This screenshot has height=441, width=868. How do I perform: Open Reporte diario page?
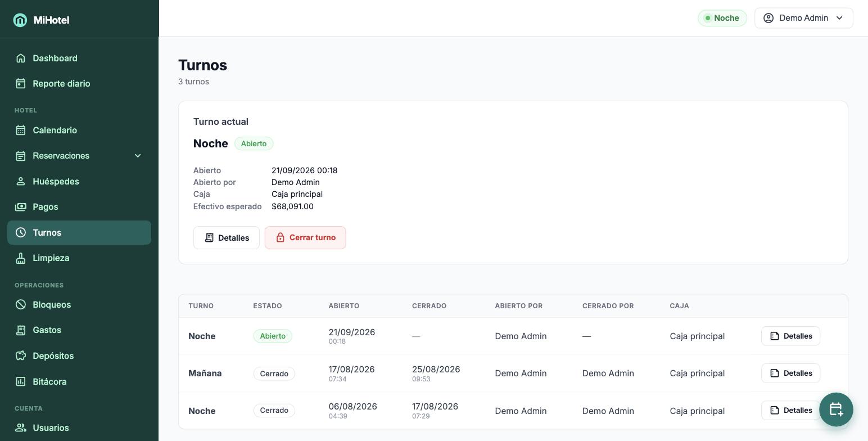click(x=79, y=84)
